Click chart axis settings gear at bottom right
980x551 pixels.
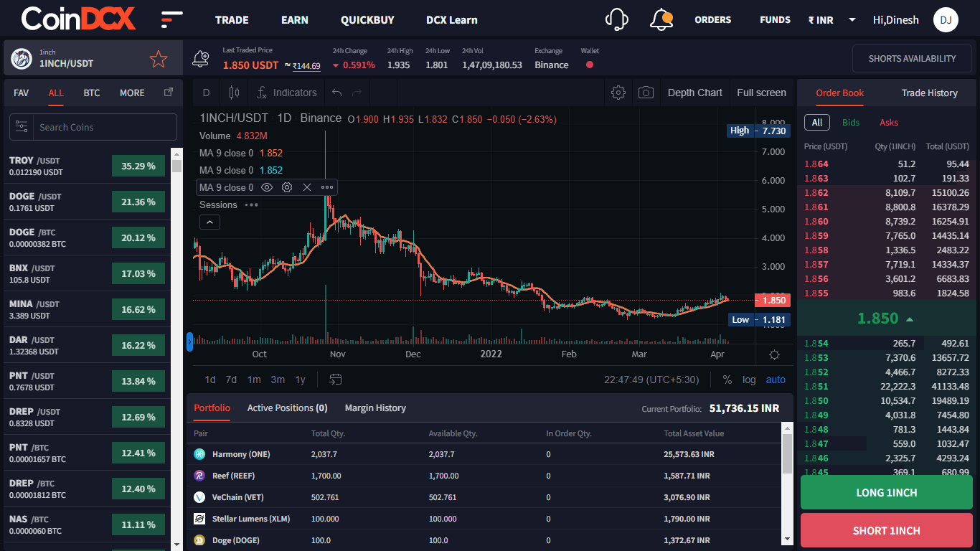(x=774, y=354)
